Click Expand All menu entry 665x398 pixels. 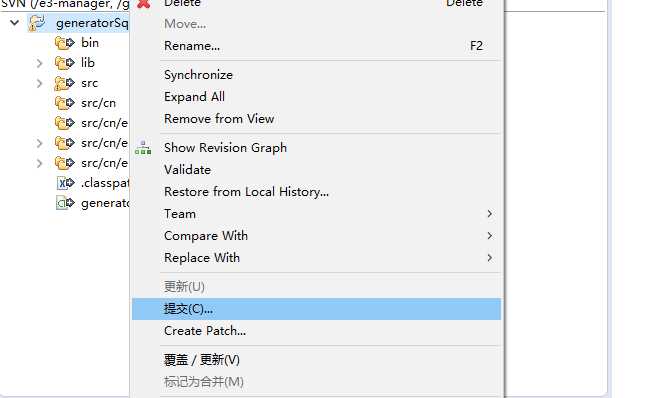point(316,97)
